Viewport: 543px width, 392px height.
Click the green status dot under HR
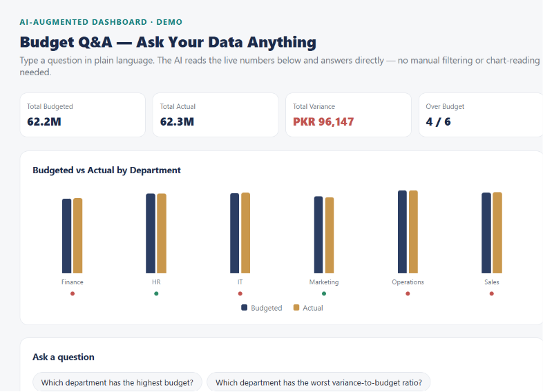(156, 294)
